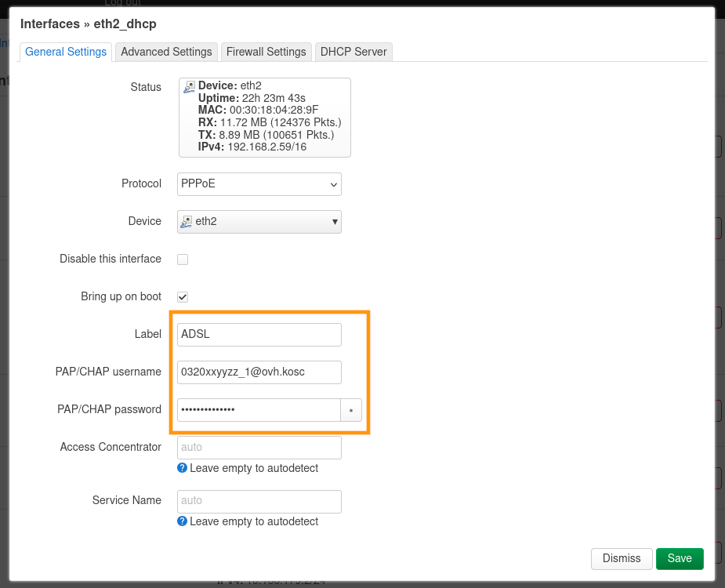The height and width of the screenshot is (588, 725).
Task: Switch to the Advanced Settings tab
Action: (x=166, y=52)
